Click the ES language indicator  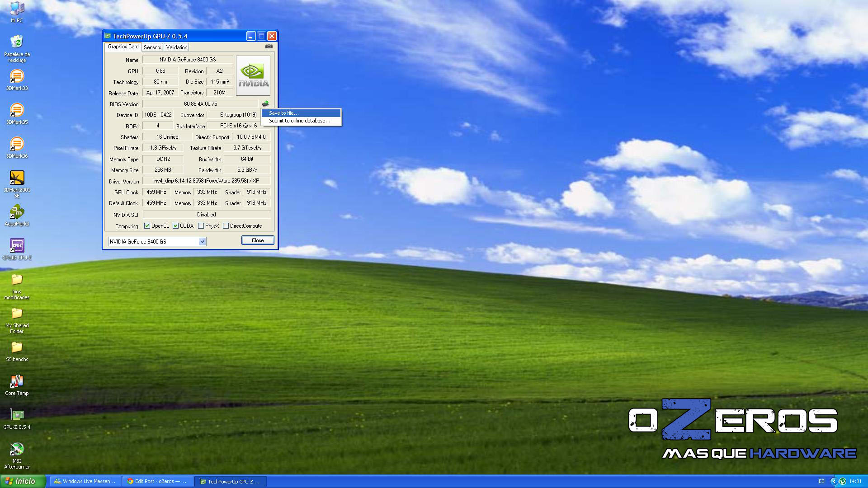pyautogui.click(x=821, y=482)
